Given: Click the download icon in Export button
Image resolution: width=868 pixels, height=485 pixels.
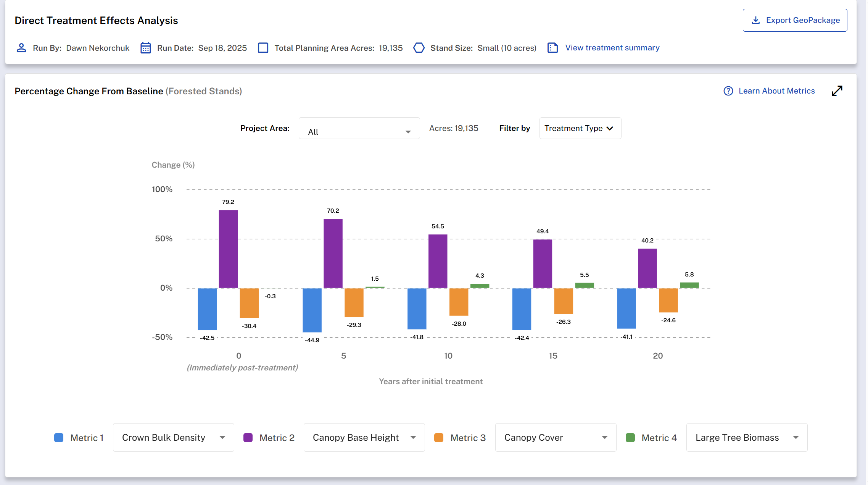Looking at the screenshot, I should (x=755, y=20).
